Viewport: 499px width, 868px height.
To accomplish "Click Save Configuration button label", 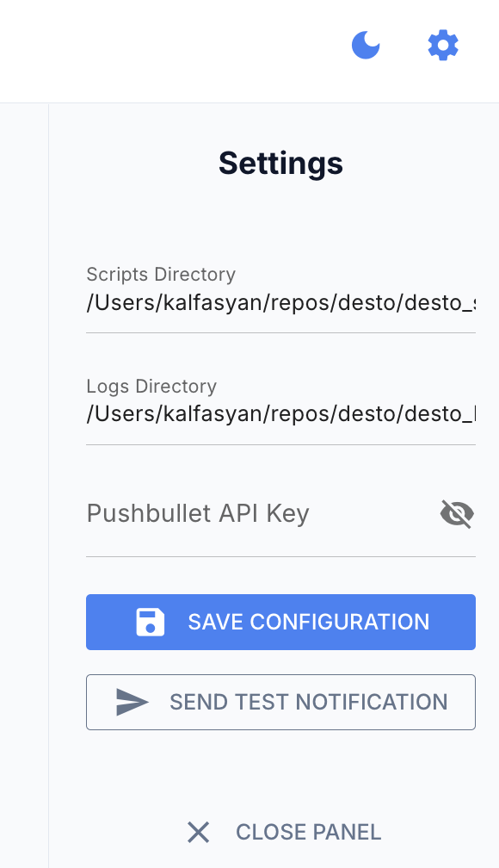I will click(x=309, y=622).
